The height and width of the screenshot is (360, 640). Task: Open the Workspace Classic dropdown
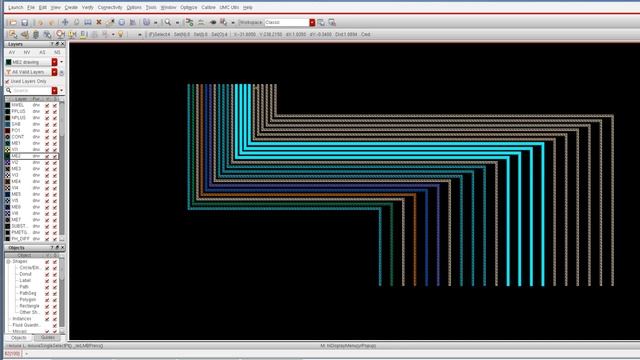pyautogui.click(x=312, y=22)
